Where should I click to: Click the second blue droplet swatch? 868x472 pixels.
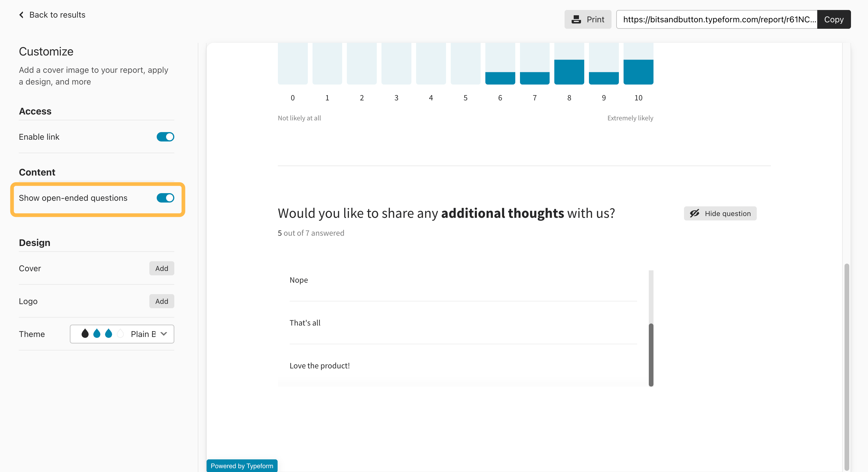(x=109, y=334)
